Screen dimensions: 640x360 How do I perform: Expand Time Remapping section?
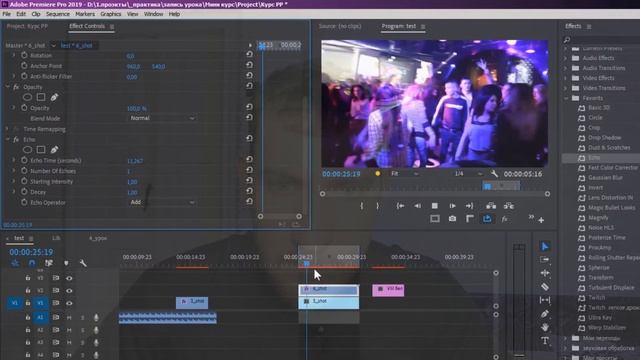[7, 129]
